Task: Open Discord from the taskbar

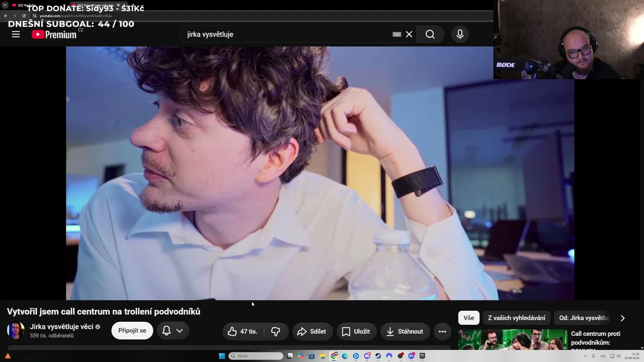Action: (x=367, y=356)
